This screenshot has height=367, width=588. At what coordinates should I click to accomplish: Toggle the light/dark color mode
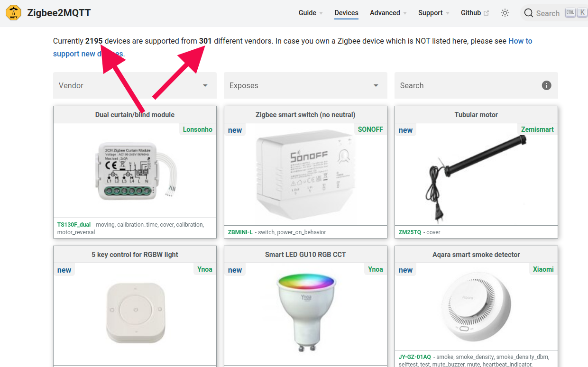click(505, 13)
